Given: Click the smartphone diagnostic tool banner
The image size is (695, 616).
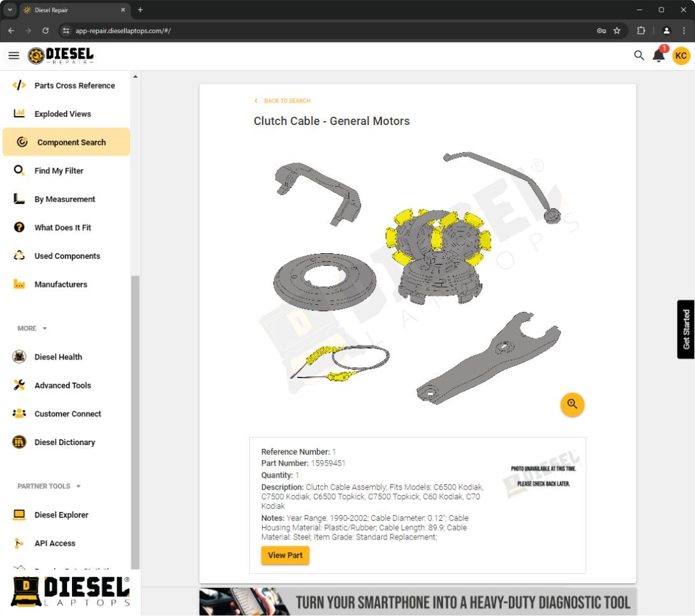Looking at the screenshot, I should click(x=418, y=601).
